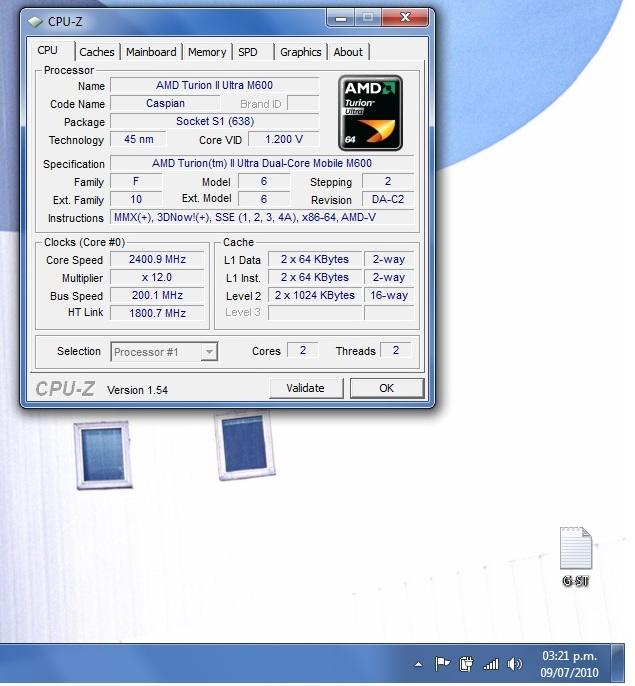
Task: Click the Level 2 associativity 16-way
Action: 389,295
